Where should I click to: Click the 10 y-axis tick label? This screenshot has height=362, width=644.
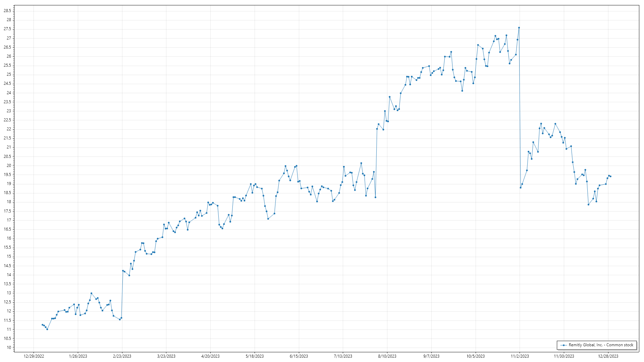tap(9, 348)
